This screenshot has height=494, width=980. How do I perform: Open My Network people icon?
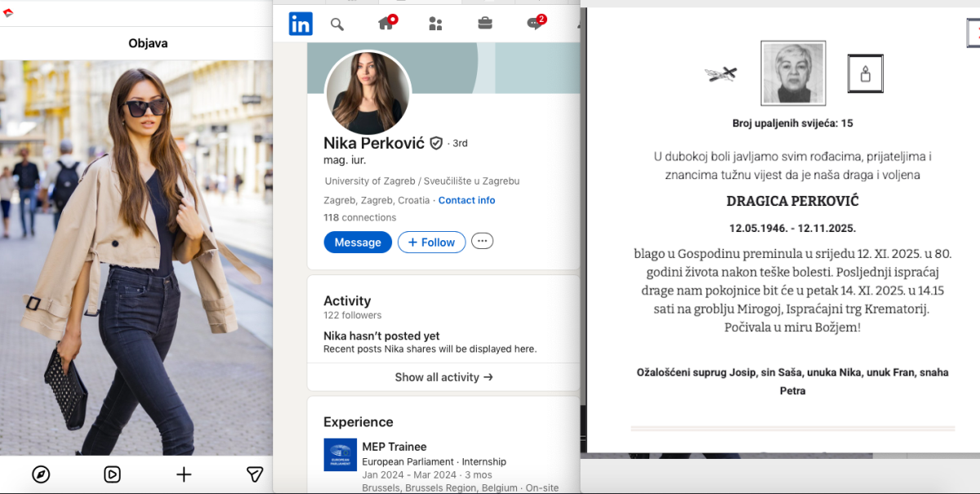[435, 24]
